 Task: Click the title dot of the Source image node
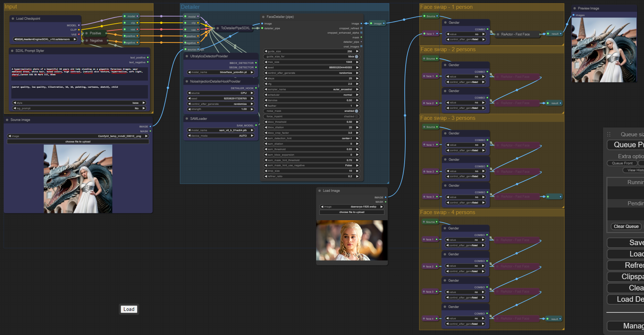pos(7,120)
